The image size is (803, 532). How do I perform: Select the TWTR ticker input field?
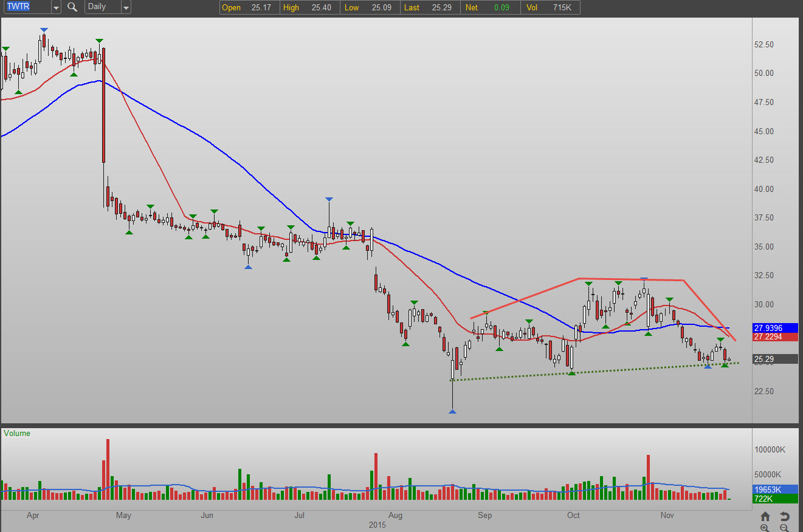26,7
